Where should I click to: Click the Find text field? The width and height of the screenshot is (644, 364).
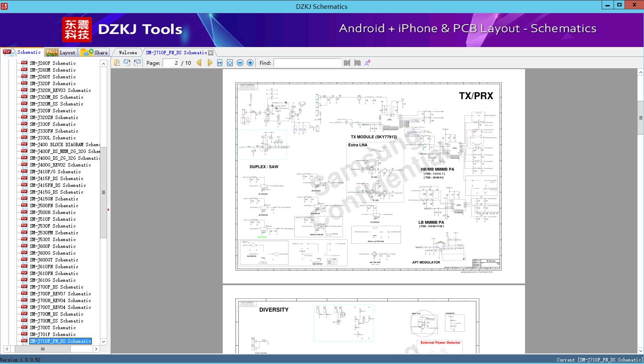click(307, 63)
